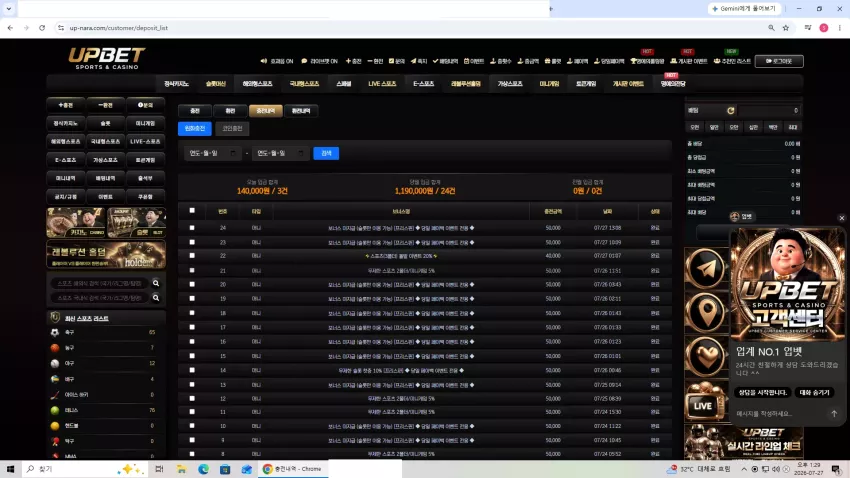Open Chrome tab search dropdown arrow

coord(9,9)
